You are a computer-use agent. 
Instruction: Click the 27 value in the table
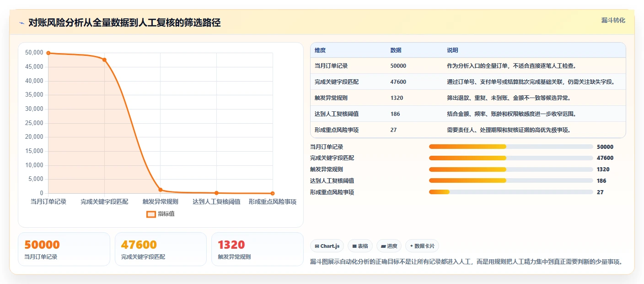coord(393,130)
